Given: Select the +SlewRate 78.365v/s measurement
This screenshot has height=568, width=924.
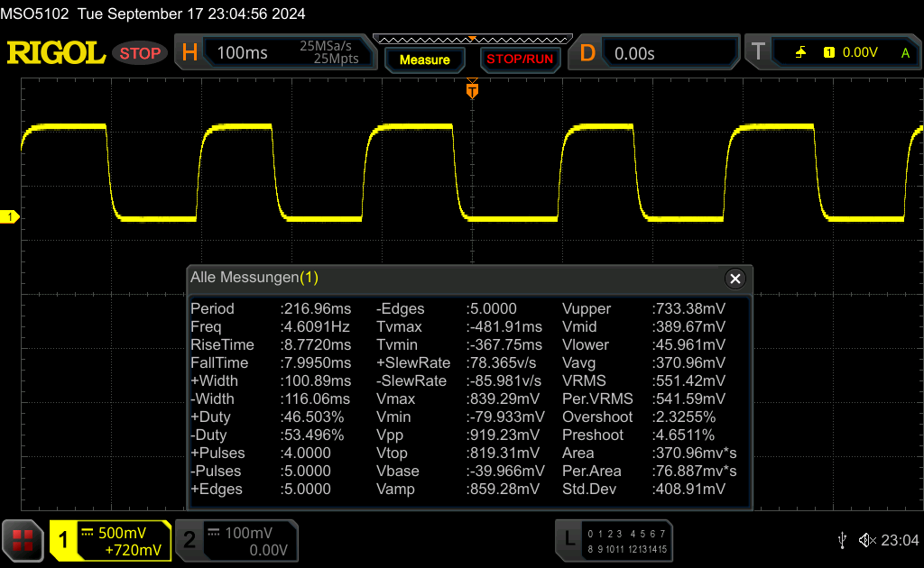Looking at the screenshot, I should pos(457,362).
